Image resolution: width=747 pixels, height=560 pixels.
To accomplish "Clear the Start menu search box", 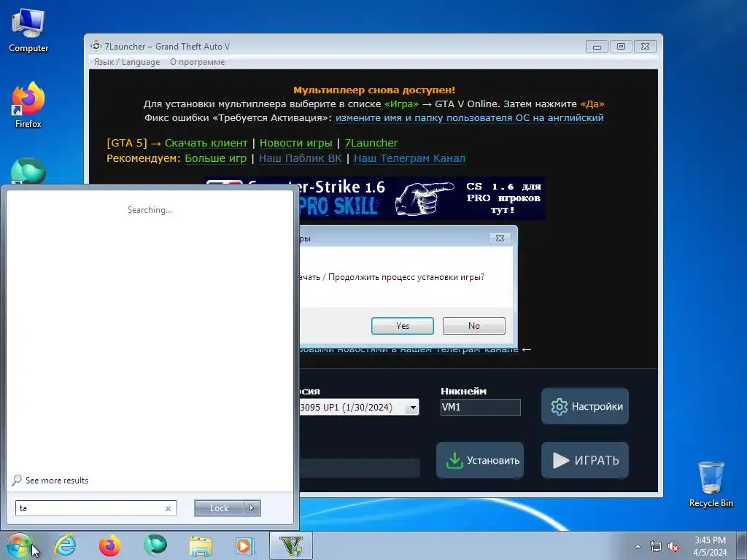I will tap(168, 508).
